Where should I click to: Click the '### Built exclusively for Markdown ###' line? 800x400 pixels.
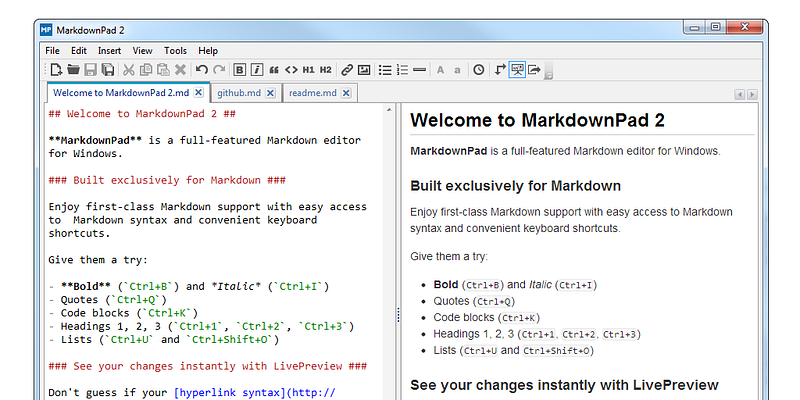(167, 180)
